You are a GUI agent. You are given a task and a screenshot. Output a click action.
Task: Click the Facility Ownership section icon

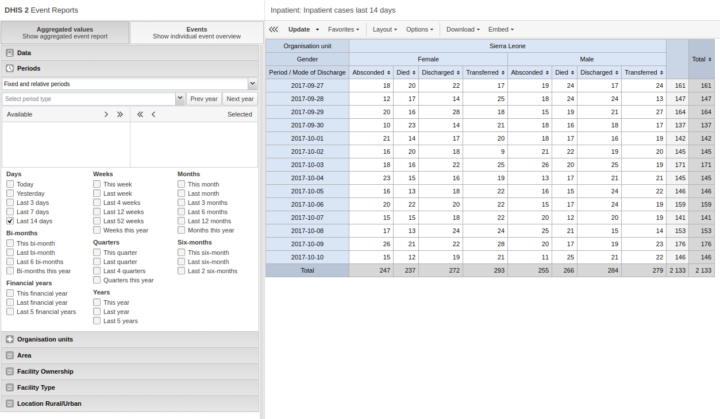point(10,372)
